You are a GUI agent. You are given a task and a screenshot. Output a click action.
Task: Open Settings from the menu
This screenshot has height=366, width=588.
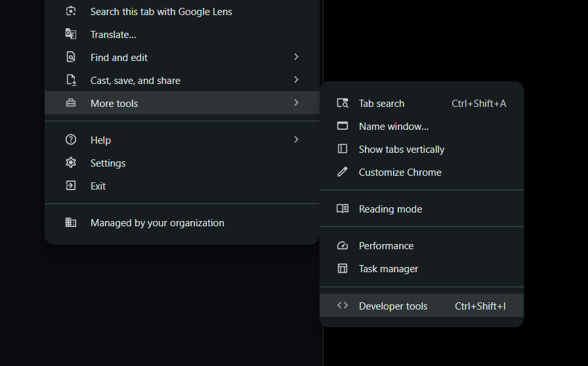tap(182, 163)
